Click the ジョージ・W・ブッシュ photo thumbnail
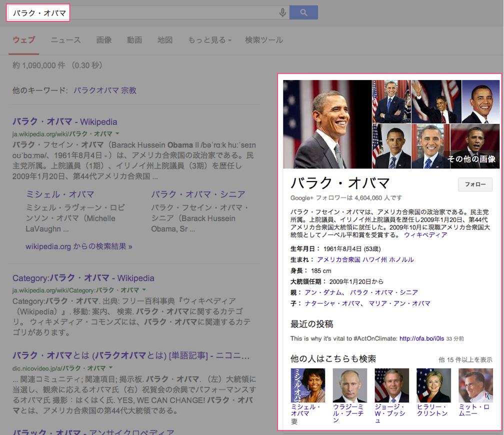The width and height of the screenshot is (504, 435). coord(392,385)
